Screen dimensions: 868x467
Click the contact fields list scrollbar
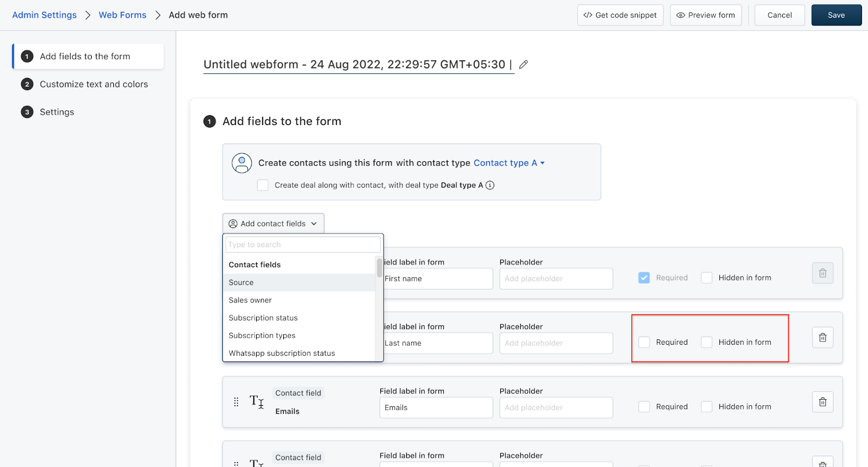[x=379, y=267]
